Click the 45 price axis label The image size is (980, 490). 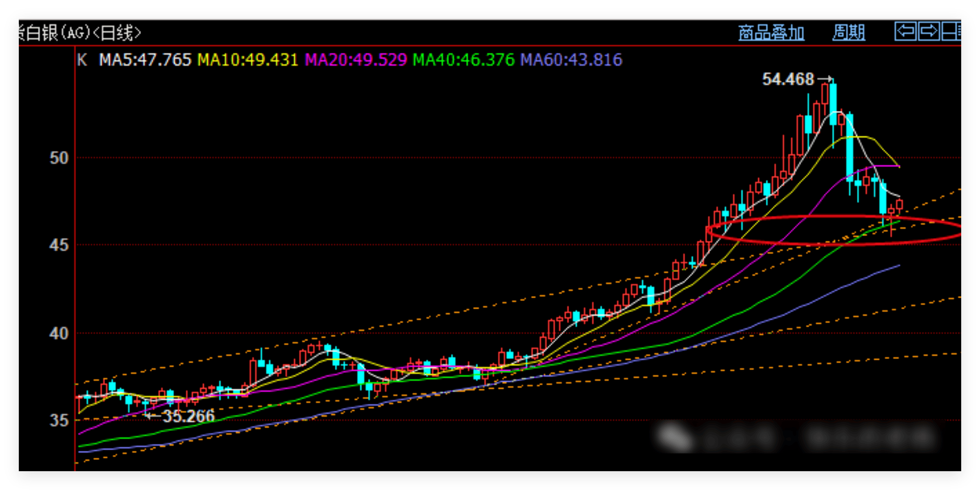pos(59,245)
